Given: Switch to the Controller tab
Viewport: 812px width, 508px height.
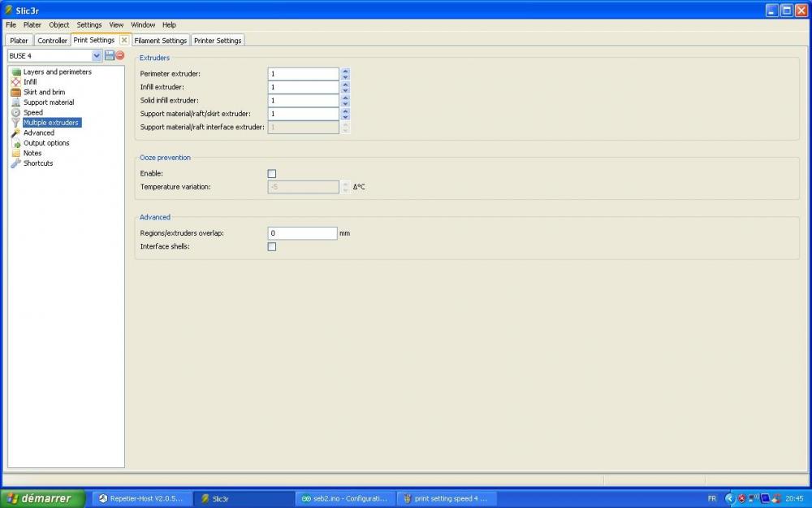Looking at the screenshot, I should coord(52,41).
